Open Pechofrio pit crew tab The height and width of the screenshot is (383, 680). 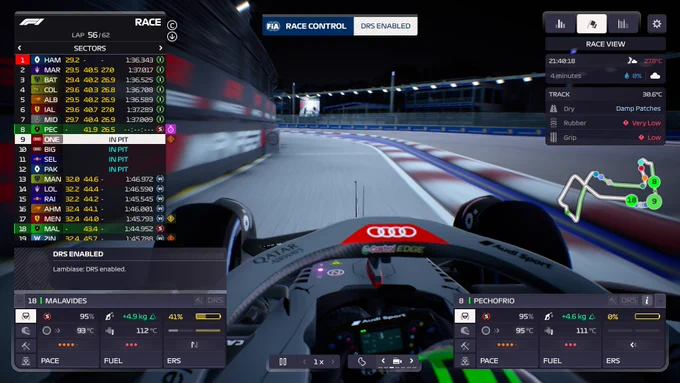(465, 360)
